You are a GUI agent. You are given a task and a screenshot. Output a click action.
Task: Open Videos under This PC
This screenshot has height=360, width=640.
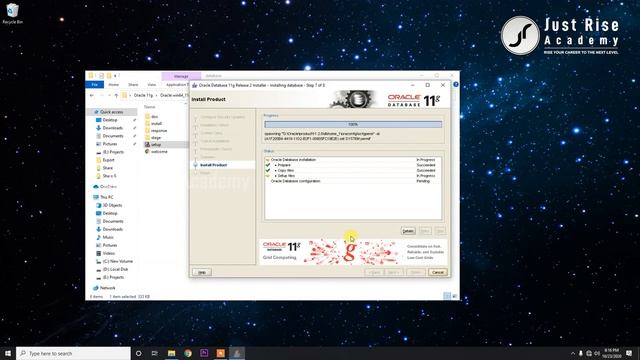pos(109,253)
